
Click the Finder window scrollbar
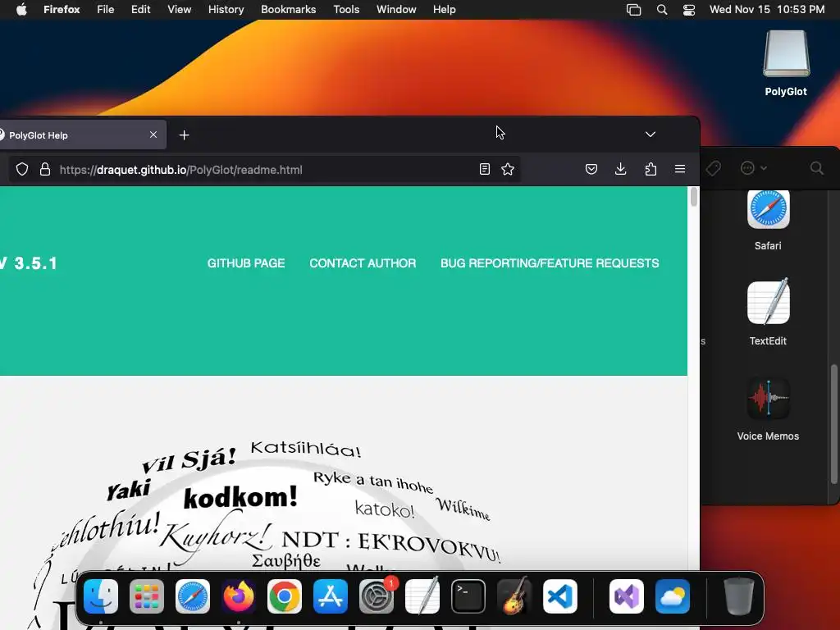pos(833,423)
